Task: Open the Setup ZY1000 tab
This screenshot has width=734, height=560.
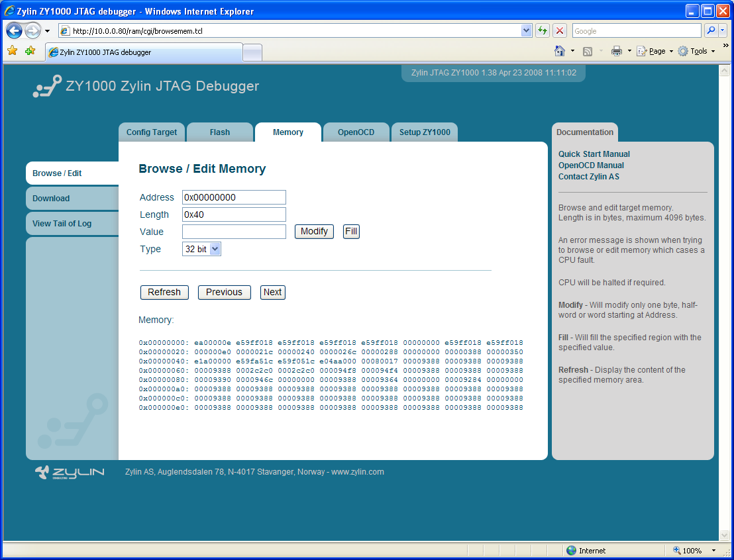Action: point(425,132)
